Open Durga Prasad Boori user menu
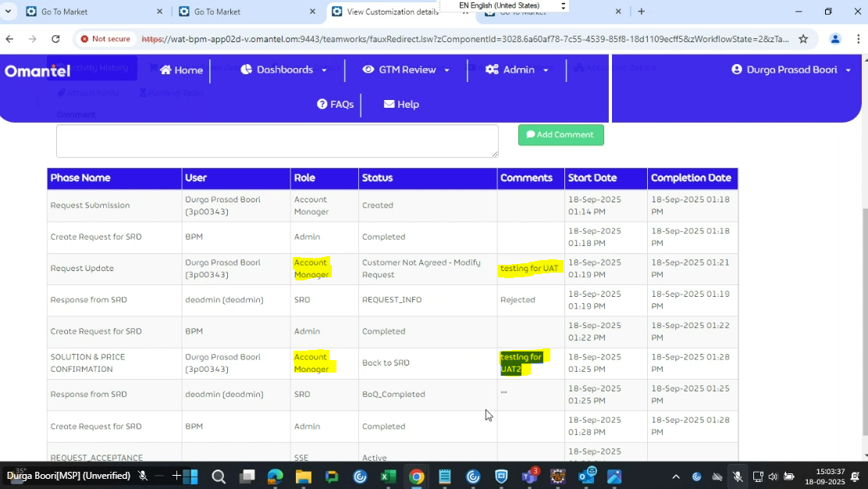The width and height of the screenshot is (868, 489). [791, 70]
